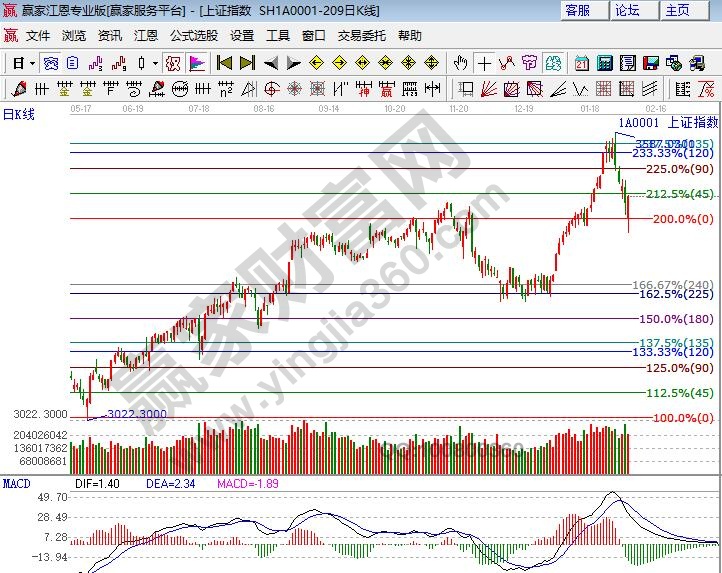Open the calendar icon in toolbar

[x=582, y=63]
